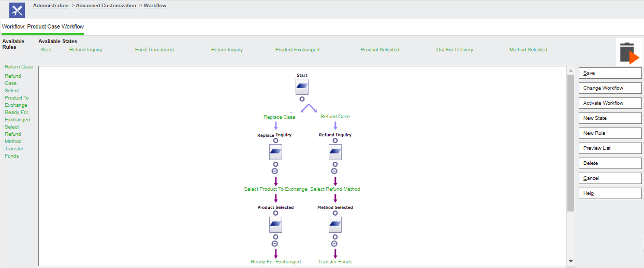Select the Replace Inquiry state icon
The height and width of the screenshot is (268, 644).
(x=275, y=152)
